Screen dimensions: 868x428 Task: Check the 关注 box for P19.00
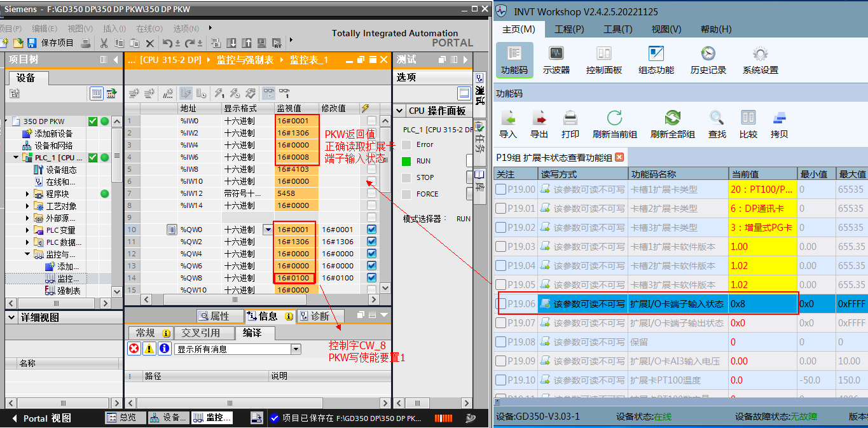(x=500, y=189)
